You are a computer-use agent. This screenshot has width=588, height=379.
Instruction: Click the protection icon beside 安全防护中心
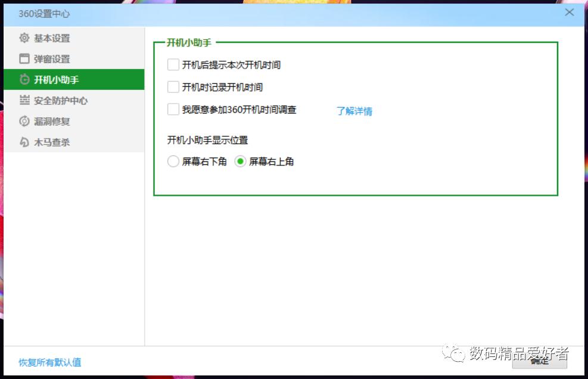tap(24, 101)
